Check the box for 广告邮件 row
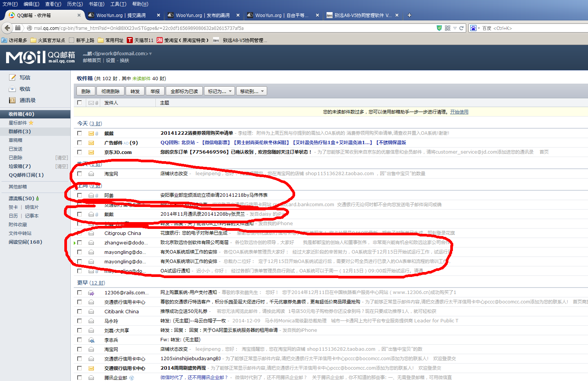This screenshot has width=588, height=381. (x=79, y=143)
